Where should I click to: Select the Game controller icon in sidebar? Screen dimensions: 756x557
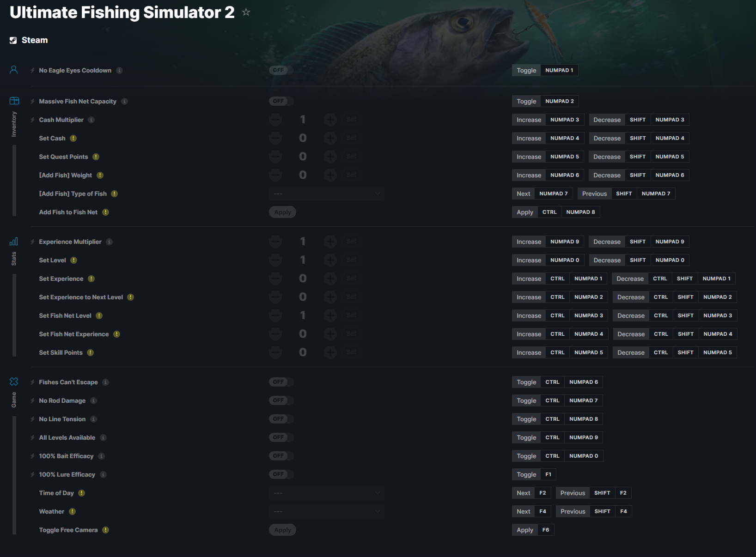[14, 381]
